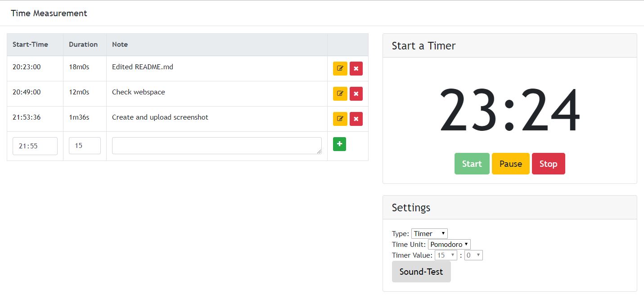This screenshot has width=644, height=299.
Task: Edit the "Check webspace" entry
Action: (340, 94)
